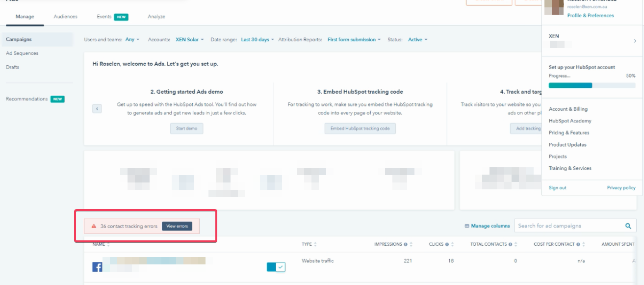Click the '2. Getting started Ads demo' heading
Image resolution: width=644 pixels, height=285 pixels.
[186, 92]
